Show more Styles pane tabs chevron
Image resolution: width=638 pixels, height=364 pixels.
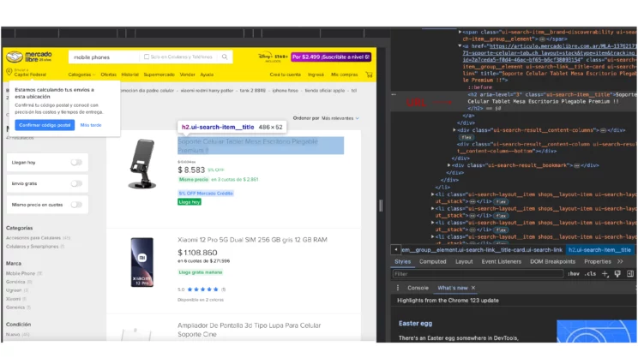(620, 261)
